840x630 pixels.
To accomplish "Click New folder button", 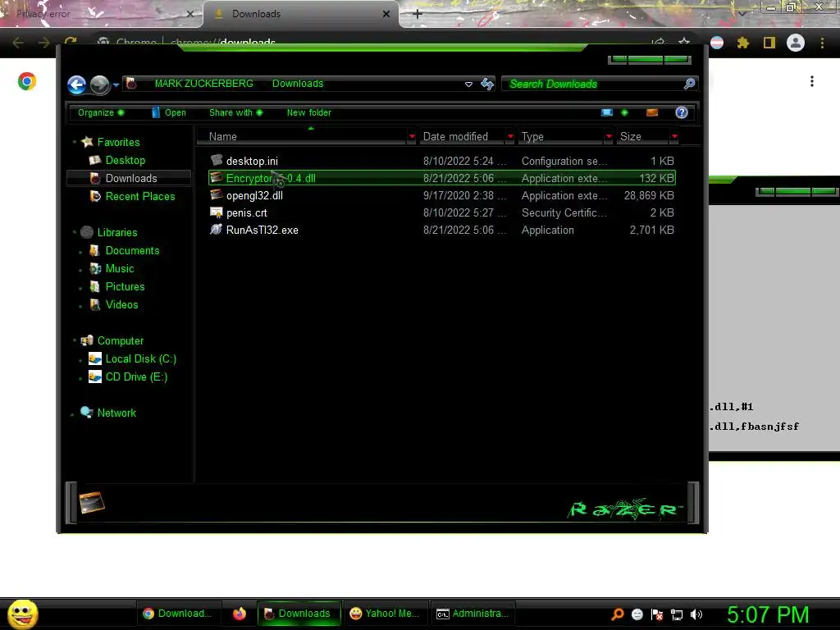I will click(x=309, y=112).
